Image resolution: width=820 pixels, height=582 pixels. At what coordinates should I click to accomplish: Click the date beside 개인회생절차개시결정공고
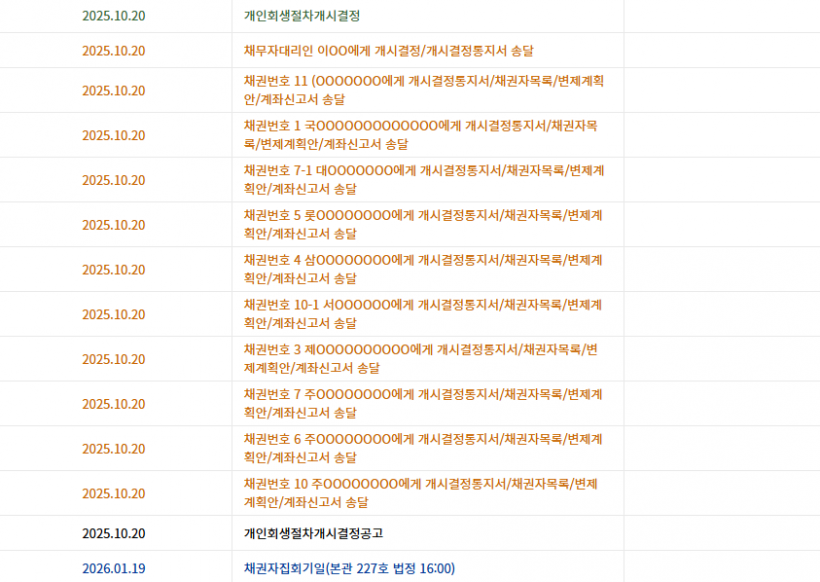[113, 533]
